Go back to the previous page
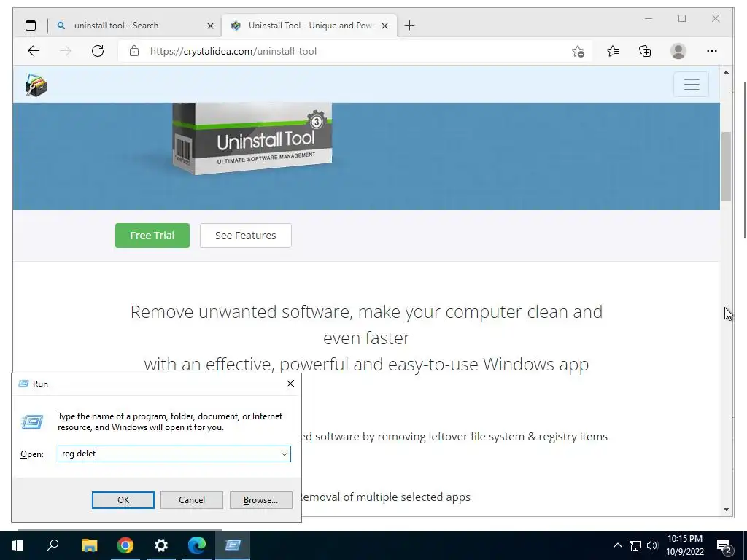This screenshot has width=747, height=560. tap(34, 51)
